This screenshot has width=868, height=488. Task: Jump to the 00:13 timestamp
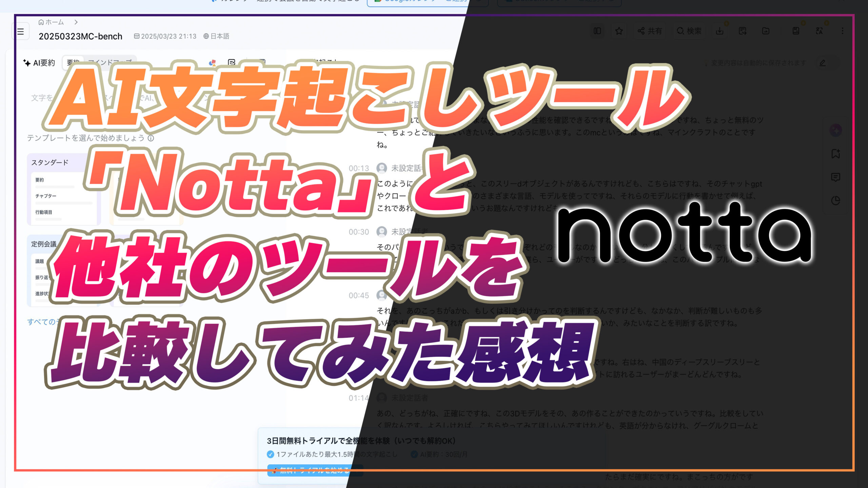point(359,168)
